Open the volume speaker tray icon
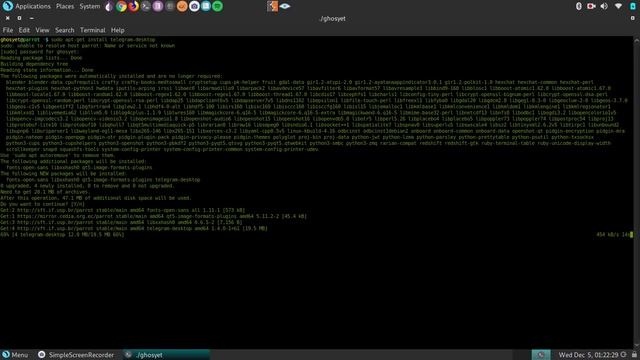 604,6
